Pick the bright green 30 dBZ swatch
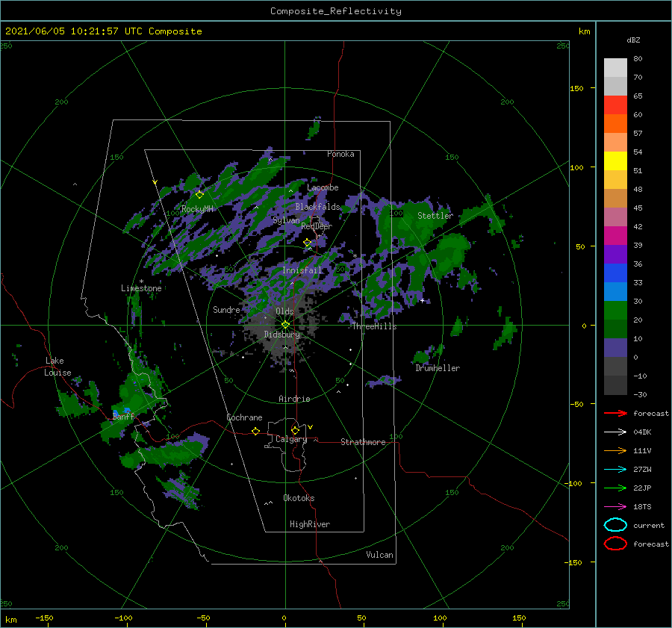The width and height of the screenshot is (672, 628). 615,310
